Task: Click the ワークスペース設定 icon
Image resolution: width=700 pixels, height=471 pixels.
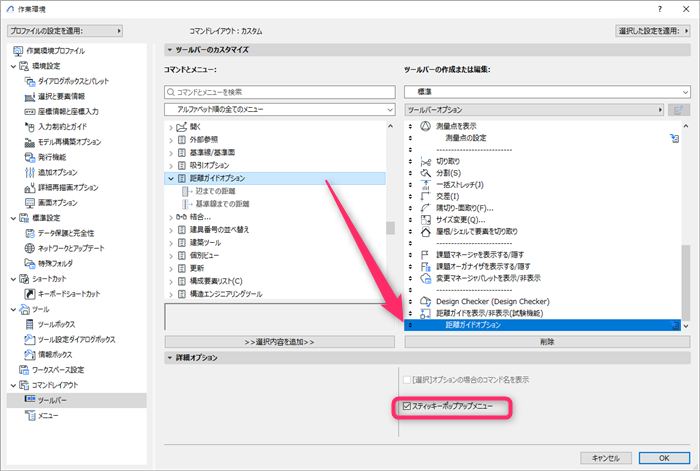Action: point(24,370)
